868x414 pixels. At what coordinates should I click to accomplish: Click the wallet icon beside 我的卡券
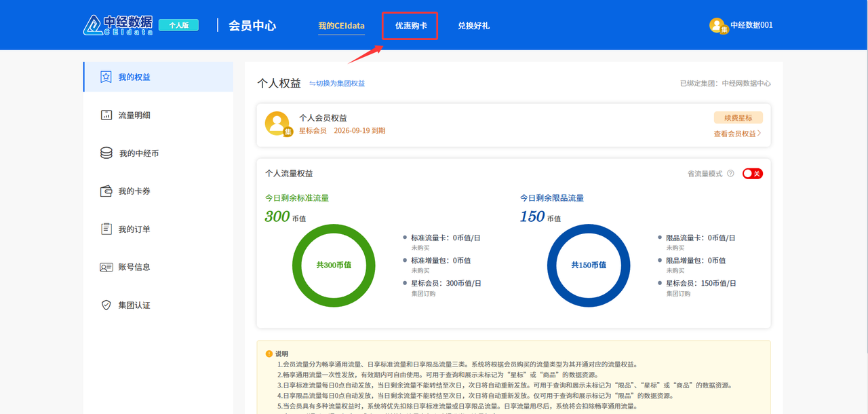pos(106,191)
